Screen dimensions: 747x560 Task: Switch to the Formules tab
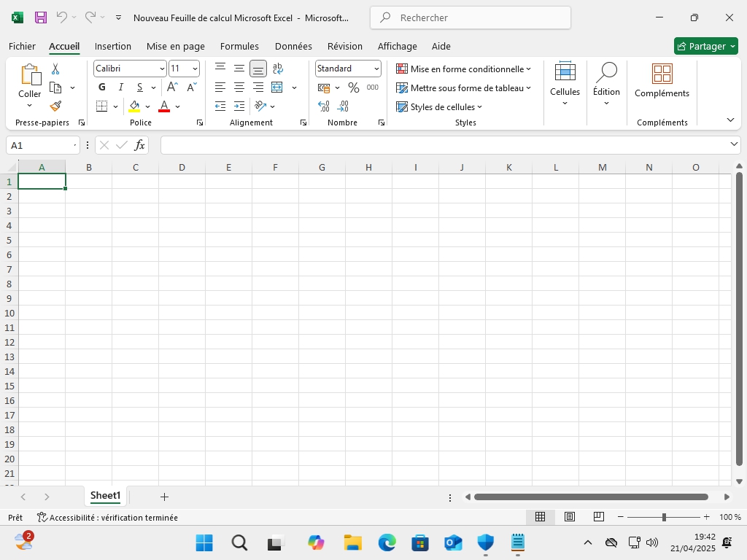(239, 46)
